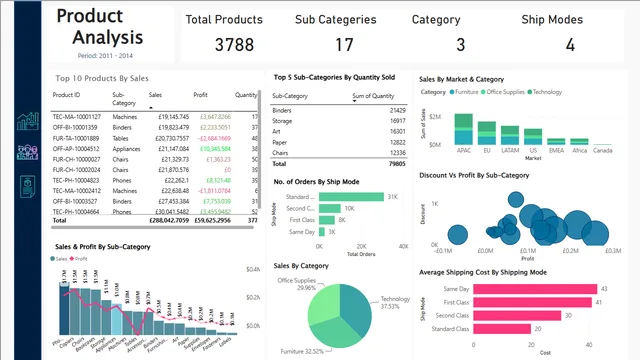Select product row FUR-CH-10002024
640x360 pixels.
(x=154, y=170)
